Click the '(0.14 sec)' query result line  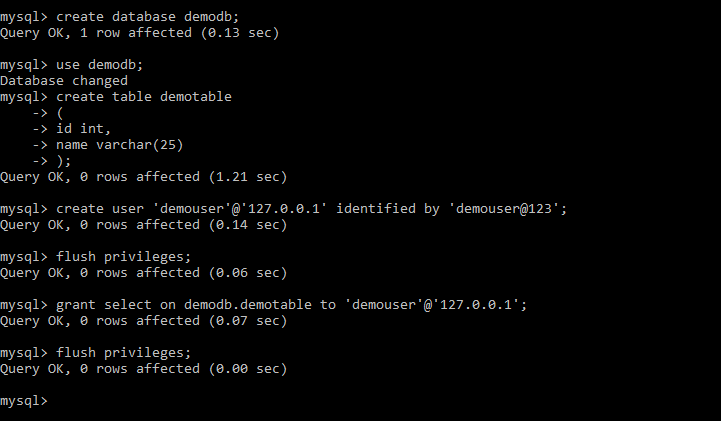[143, 225]
